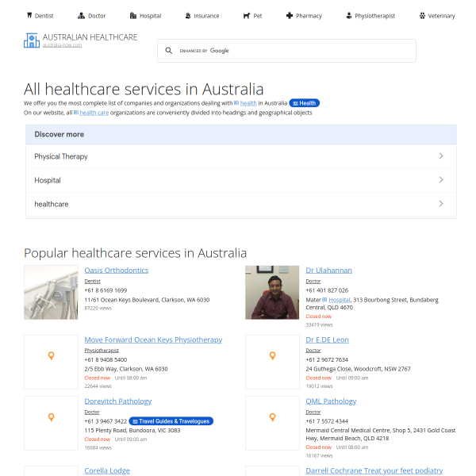Expand the Physical Therapy row chevron
Image resolution: width=476 pixels, height=476 pixels.
pyautogui.click(x=441, y=156)
